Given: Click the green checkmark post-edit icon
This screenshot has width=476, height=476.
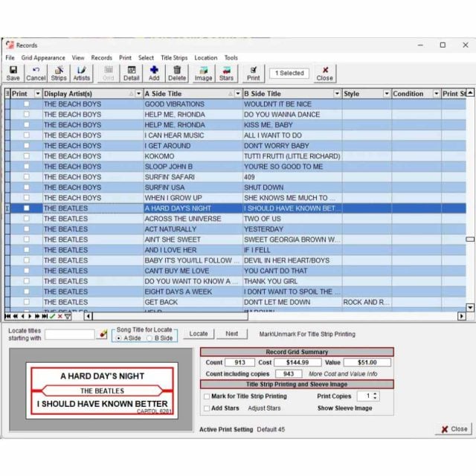Looking at the screenshot, I should pyautogui.click(x=52, y=316).
